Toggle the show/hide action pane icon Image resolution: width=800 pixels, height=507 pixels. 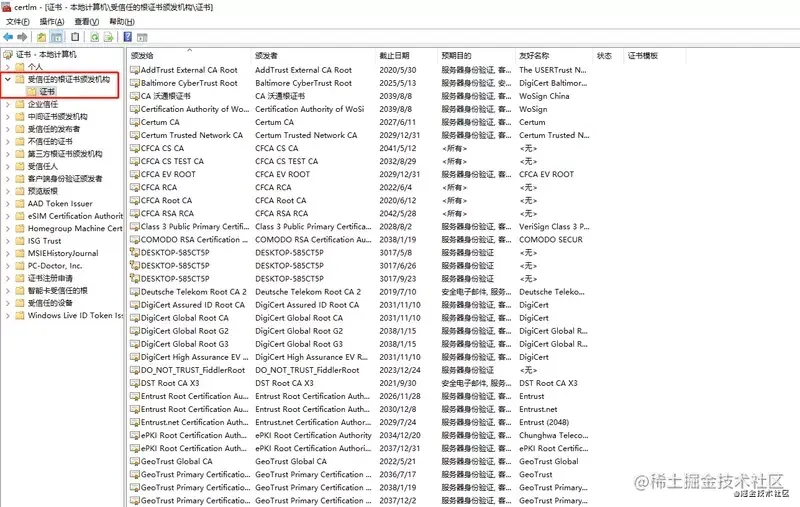[x=142, y=37]
